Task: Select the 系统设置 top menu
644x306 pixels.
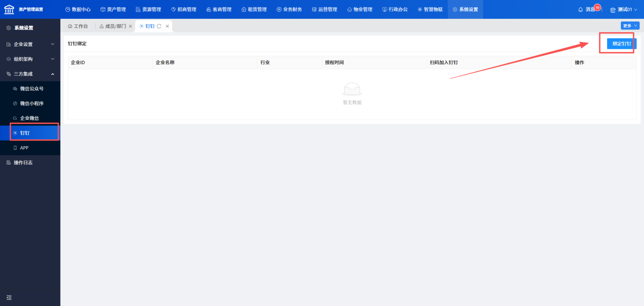Action: pyautogui.click(x=465, y=9)
